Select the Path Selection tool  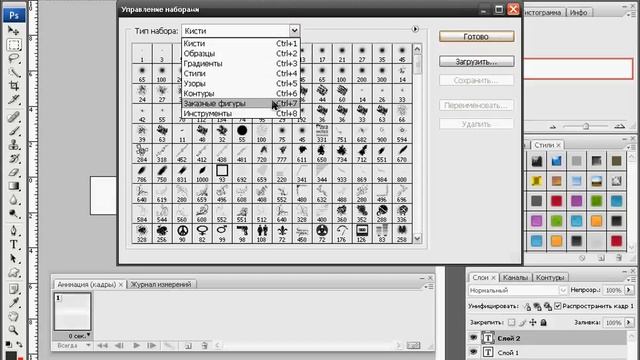pyautogui.click(x=13, y=258)
